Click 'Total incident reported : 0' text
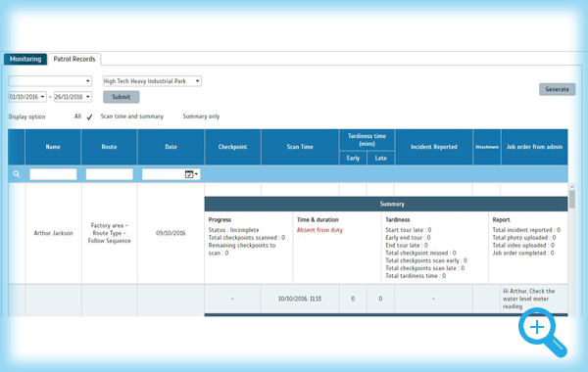 click(x=526, y=230)
